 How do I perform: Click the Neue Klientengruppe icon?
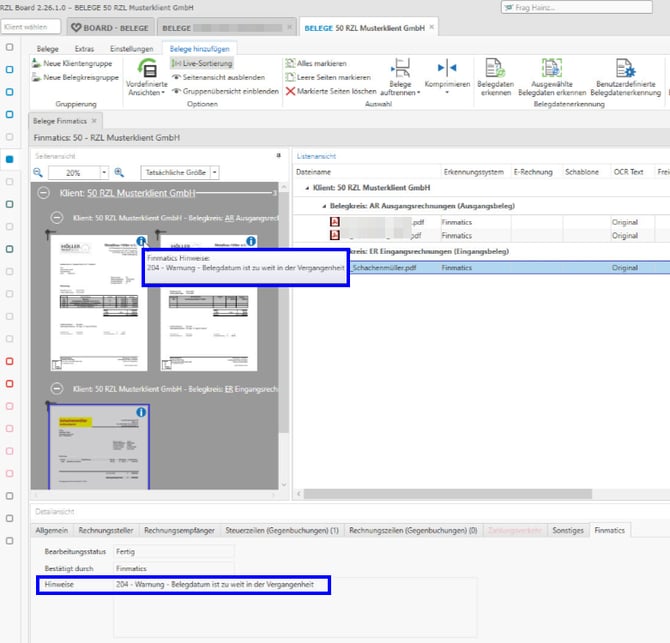pyautogui.click(x=37, y=63)
